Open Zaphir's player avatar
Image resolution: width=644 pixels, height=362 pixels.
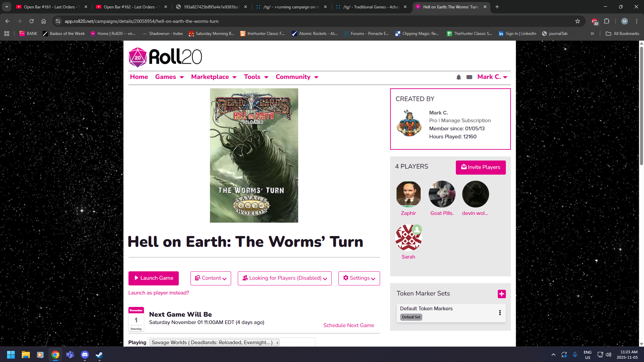pyautogui.click(x=408, y=194)
